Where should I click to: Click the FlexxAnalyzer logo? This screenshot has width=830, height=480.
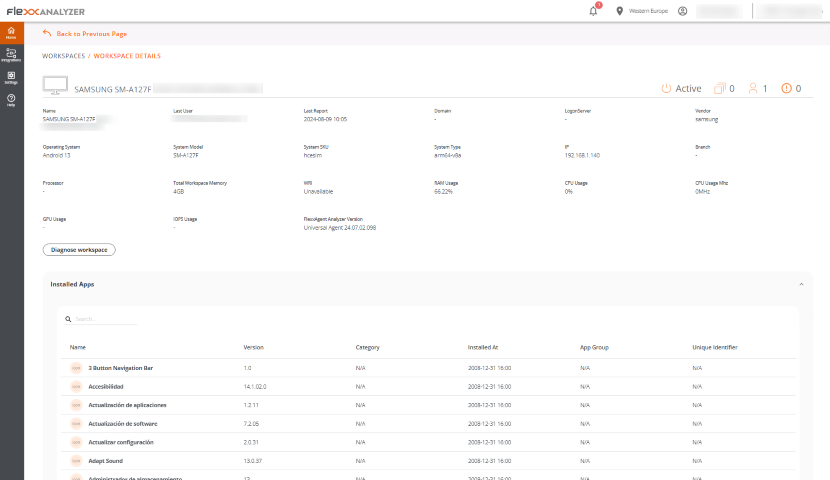tap(46, 11)
